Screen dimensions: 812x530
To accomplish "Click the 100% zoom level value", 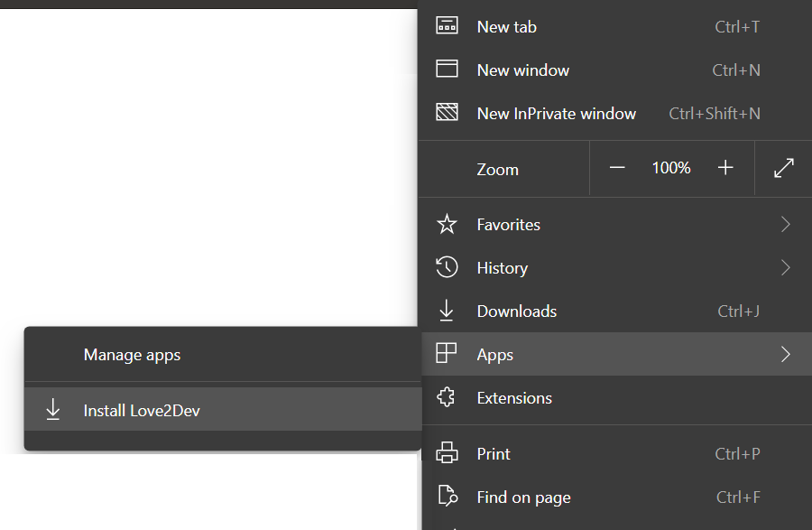I will (671, 168).
